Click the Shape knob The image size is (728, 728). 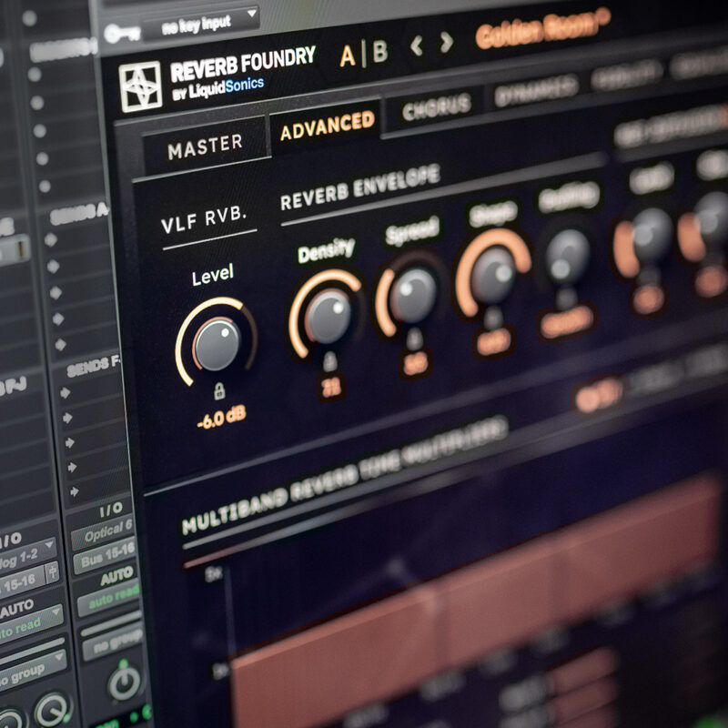(493, 275)
